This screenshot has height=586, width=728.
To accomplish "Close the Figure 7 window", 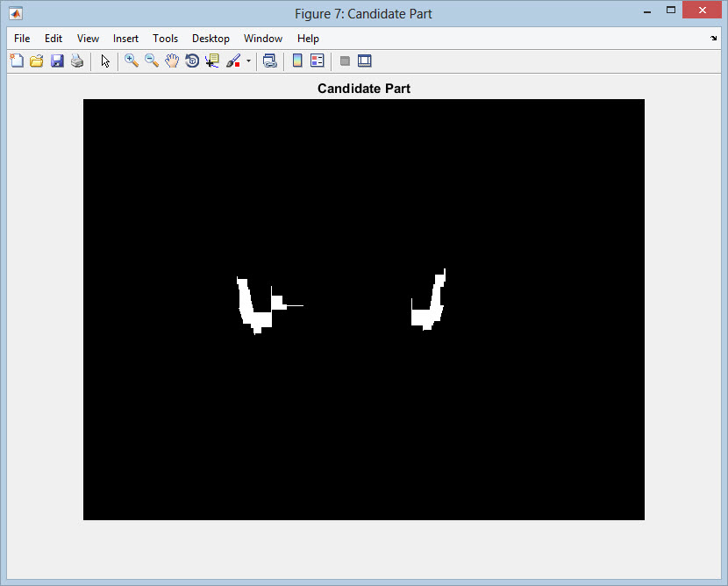I will (x=702, y=11).
